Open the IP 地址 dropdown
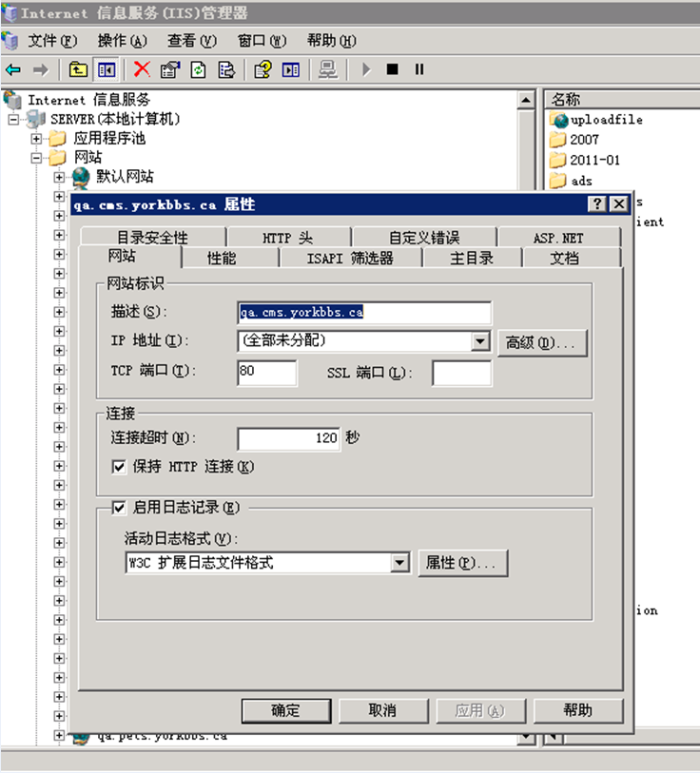 480,341
